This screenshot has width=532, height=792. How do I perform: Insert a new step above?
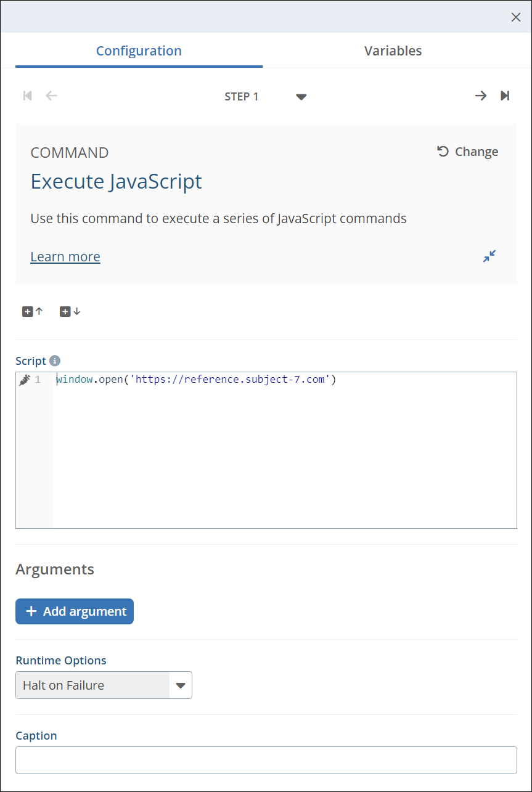(33, 311)
